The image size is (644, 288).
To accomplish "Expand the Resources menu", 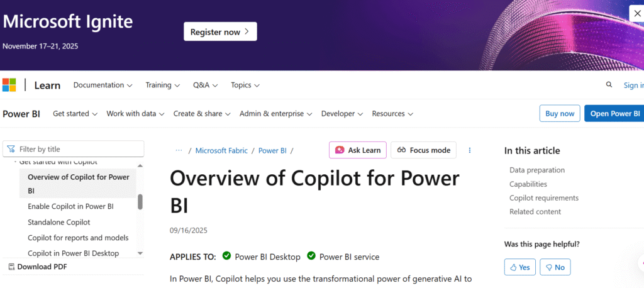I will click(x=392, y=114).
